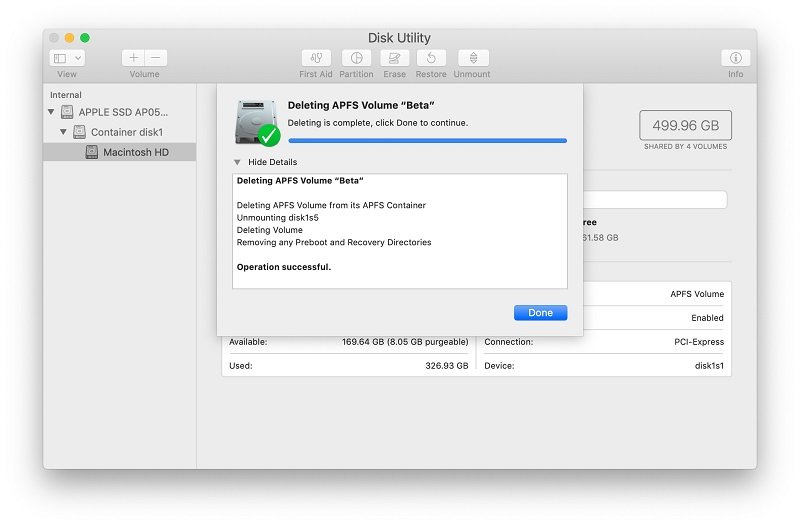Open the Partition tool

point(357,58)
